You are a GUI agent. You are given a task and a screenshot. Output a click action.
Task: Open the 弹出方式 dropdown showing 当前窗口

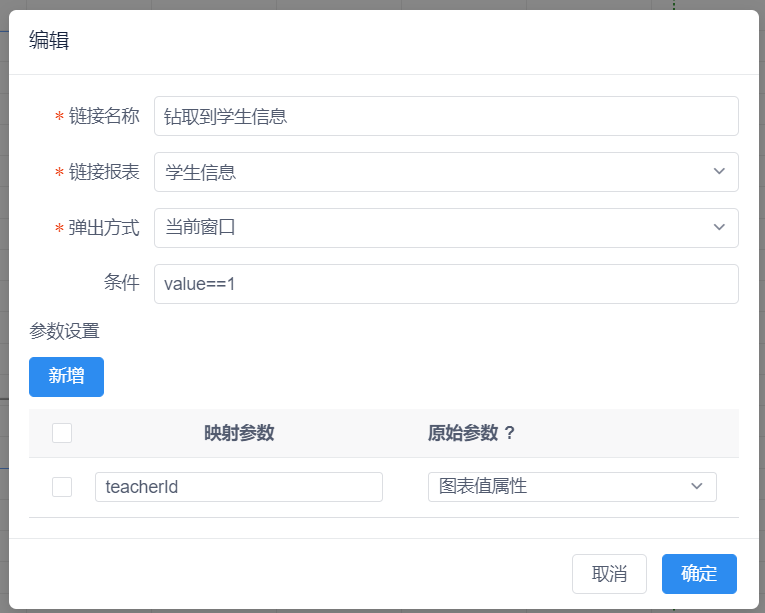(446, 228)
